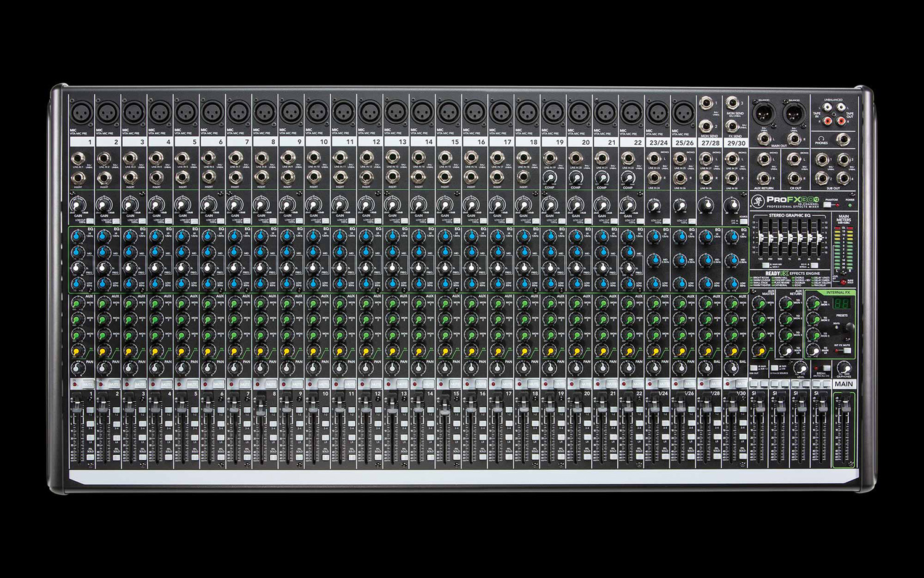This screenshot has height=578, width=924.
Task: Click the green Power LED
Action: click(x=850, y=205)
